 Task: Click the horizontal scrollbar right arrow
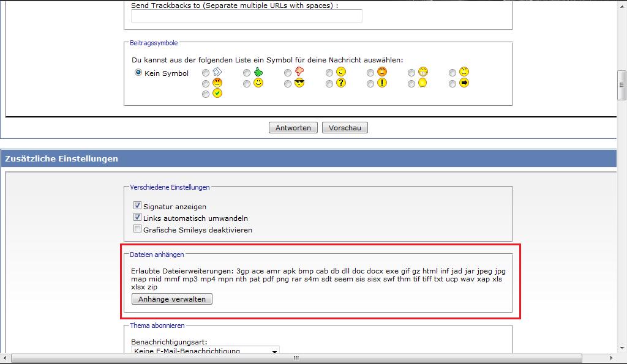[612, 358]
